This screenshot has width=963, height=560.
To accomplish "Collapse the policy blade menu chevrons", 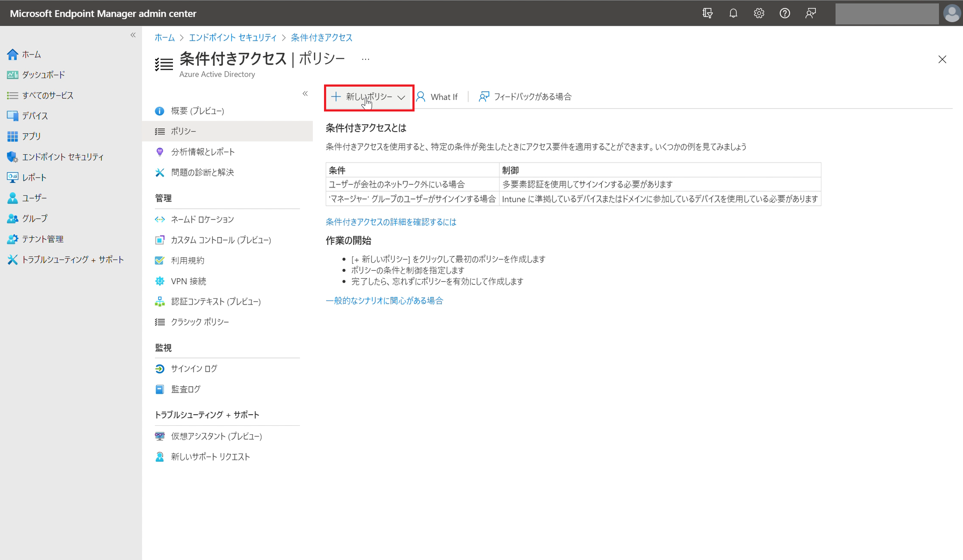I will [305, 93].
